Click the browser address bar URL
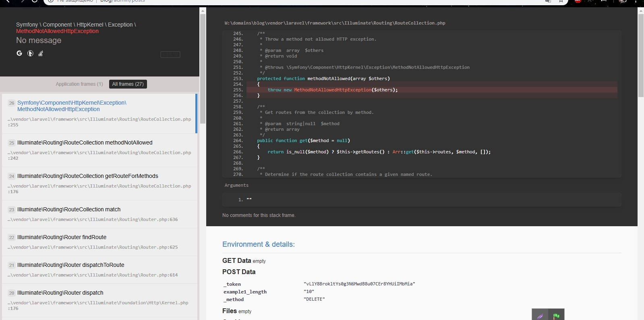The width and height of the screenshot is (644, 320). coord(122,1)
